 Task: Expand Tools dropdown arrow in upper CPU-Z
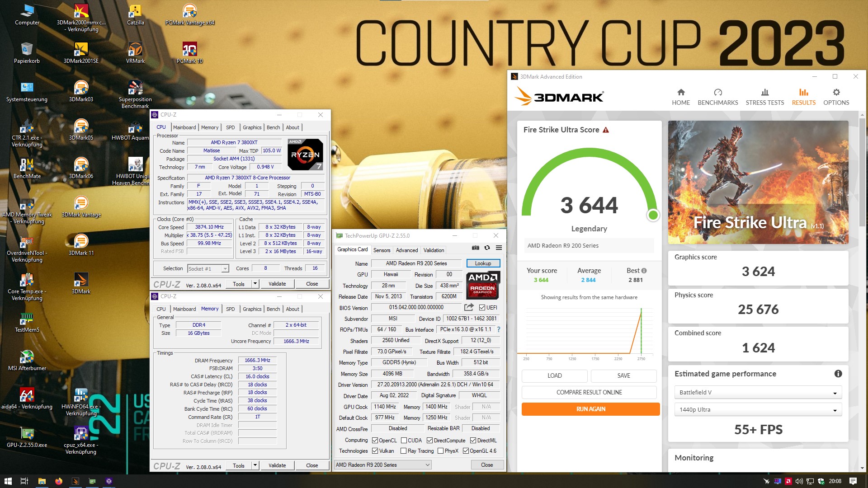(x=255, y=284)
